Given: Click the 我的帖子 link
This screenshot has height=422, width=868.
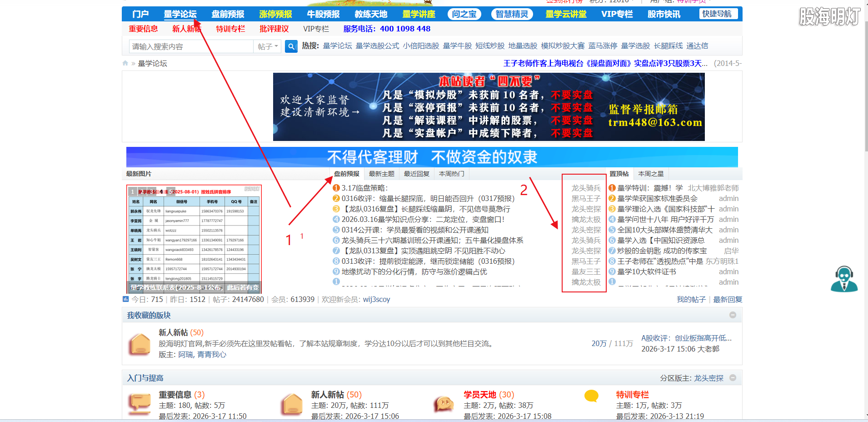Looking at the screenshot, I should (x=692, y=299).
